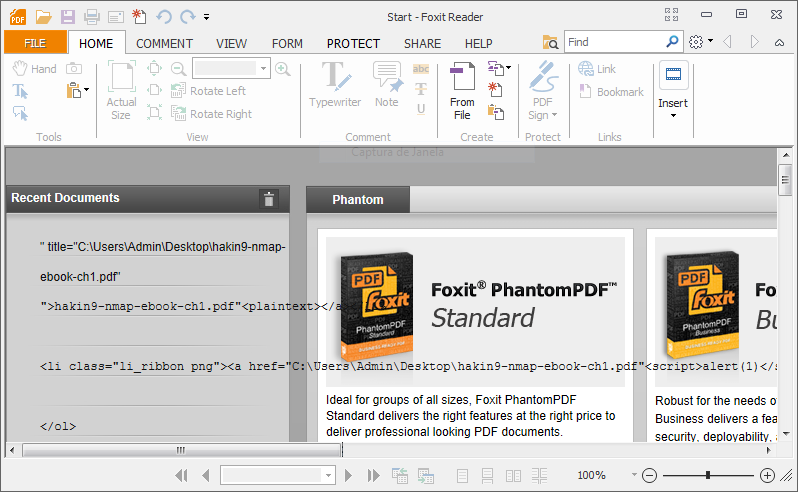
Task: Click Rotate Left
Action: point(209,91)
